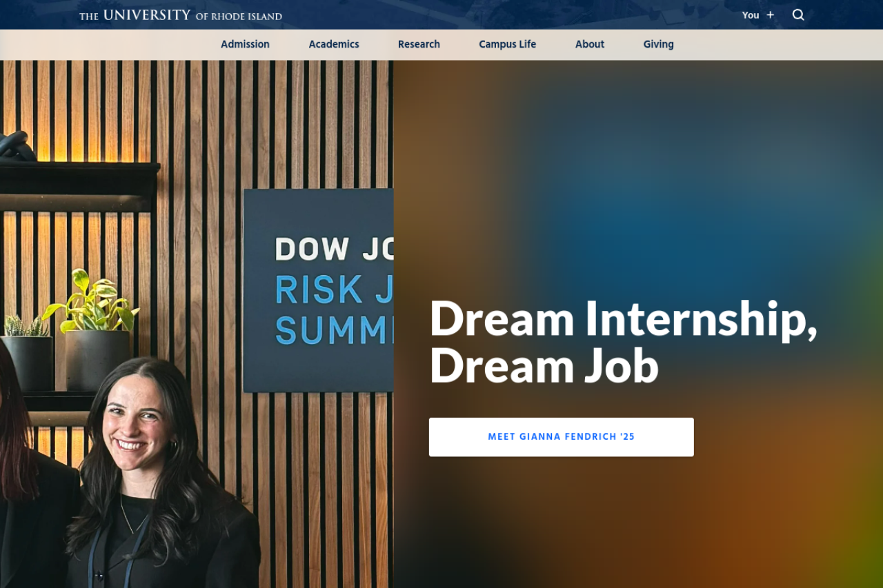Click the Meet Gianna Fendrich '25 button
Screen dimensions: 883x588
(x=562, y=437)
